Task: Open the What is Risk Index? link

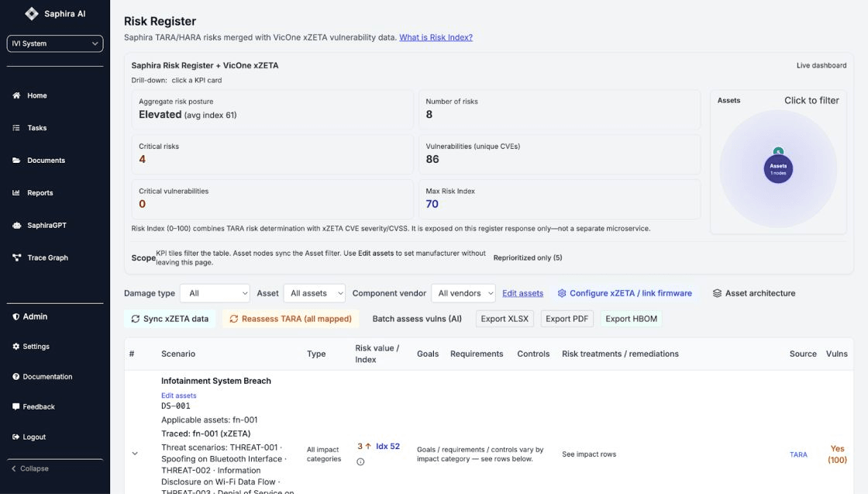Action: coord(436,37)
